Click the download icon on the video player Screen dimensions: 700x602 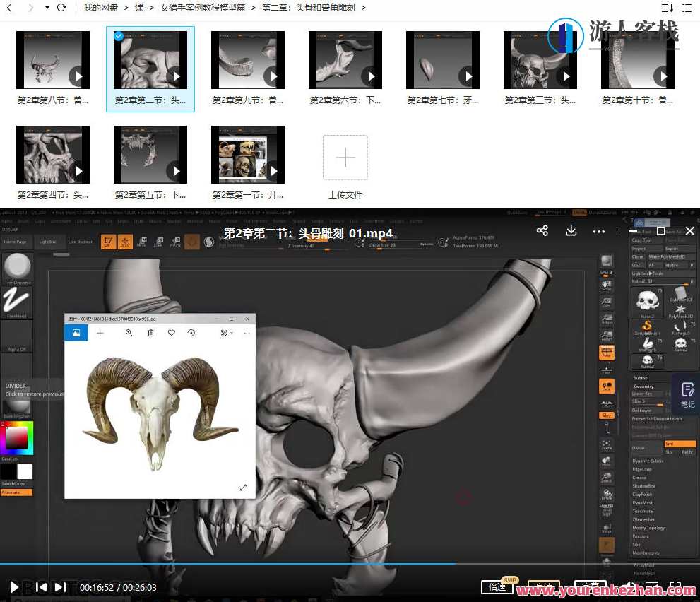pyautogui.click(x=571, y=230)
